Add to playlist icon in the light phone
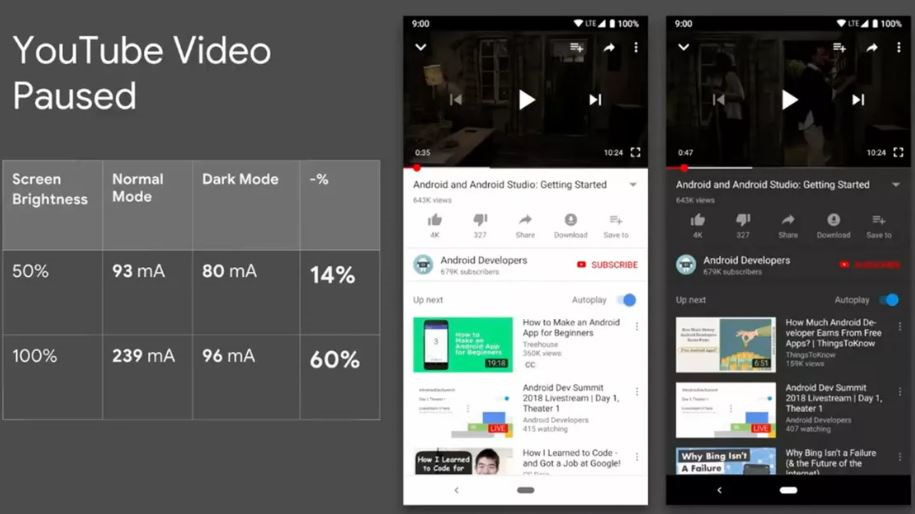915x514 pixels. (x=577, y=47)
